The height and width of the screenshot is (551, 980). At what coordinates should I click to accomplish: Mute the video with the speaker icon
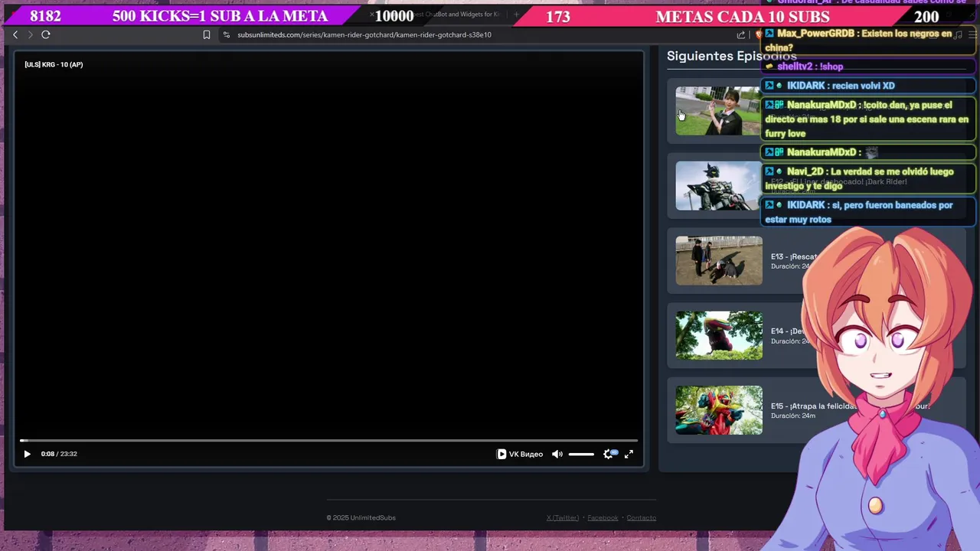(x=557, y=454)
